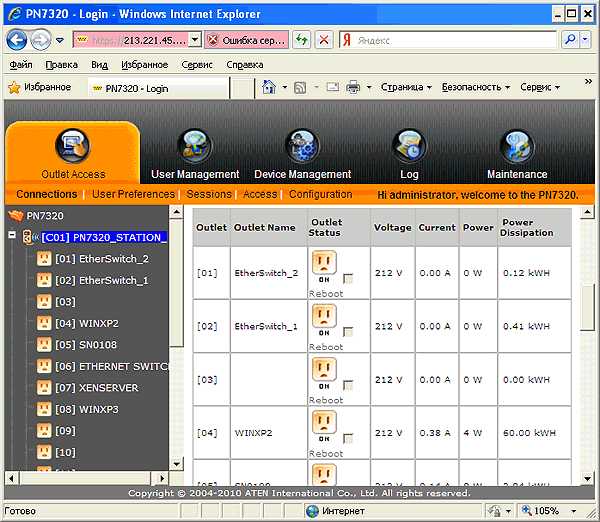Click the Configuration link
This screenshot has height=522, width=600.
[320, 194]
